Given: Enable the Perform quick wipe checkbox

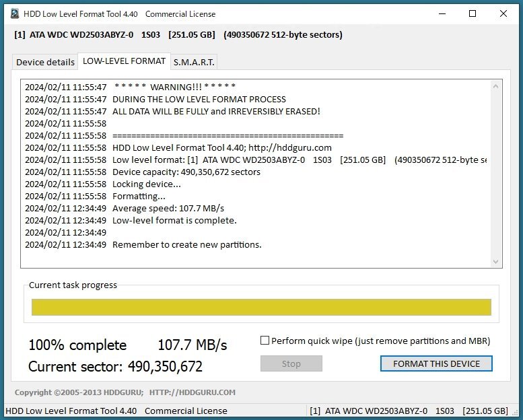Looking at the screenshot, I should pos(265,341).
